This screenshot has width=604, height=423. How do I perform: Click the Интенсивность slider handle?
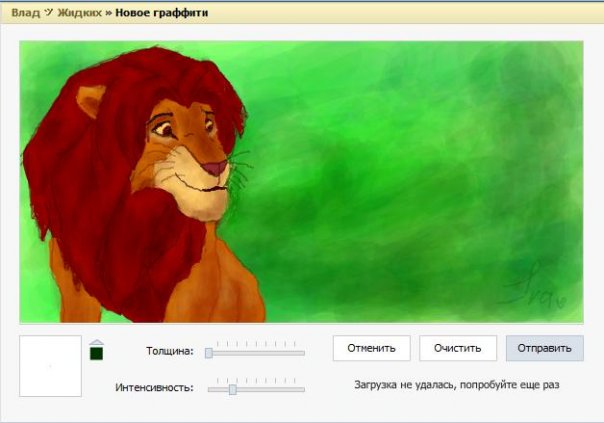pyautogui.click(x=232, y=389)
